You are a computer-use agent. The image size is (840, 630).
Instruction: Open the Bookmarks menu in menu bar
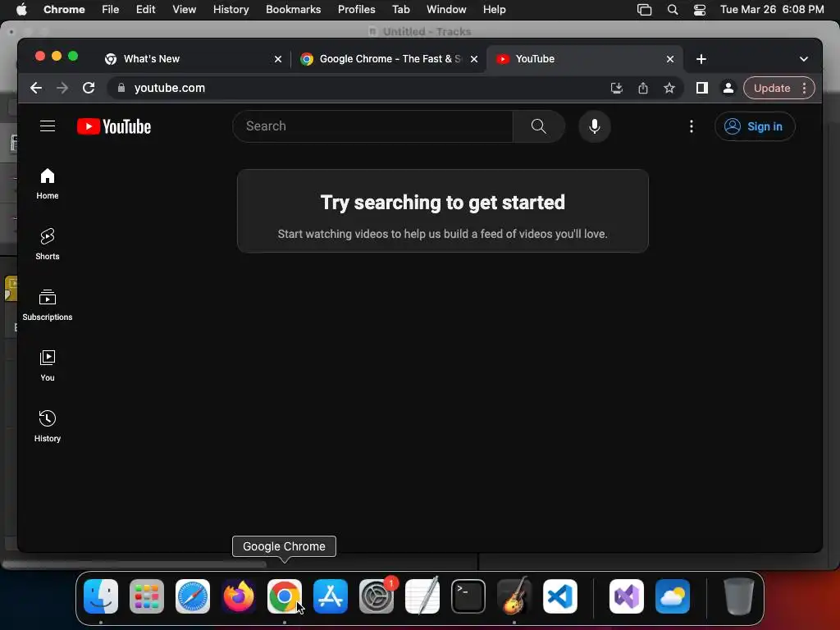tap(293, 10)
